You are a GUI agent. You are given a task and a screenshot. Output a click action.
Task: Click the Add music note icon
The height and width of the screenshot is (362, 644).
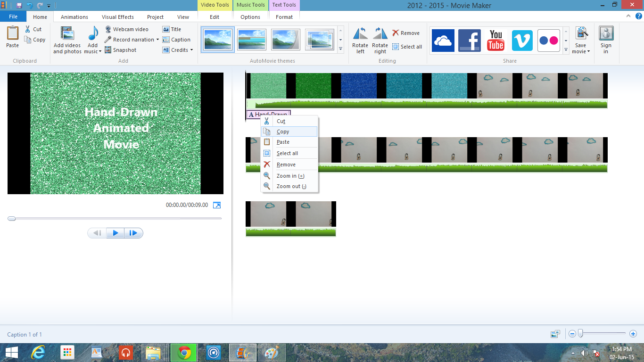(93, 34)
